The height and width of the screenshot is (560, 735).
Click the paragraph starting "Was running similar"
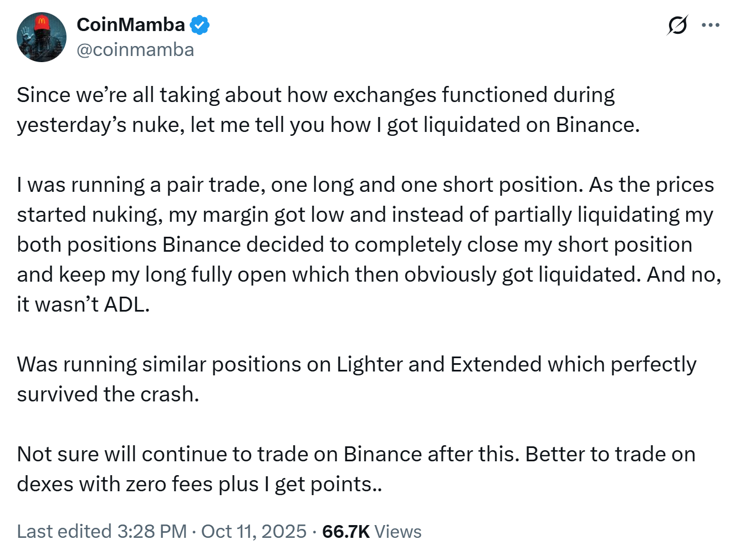355,379
